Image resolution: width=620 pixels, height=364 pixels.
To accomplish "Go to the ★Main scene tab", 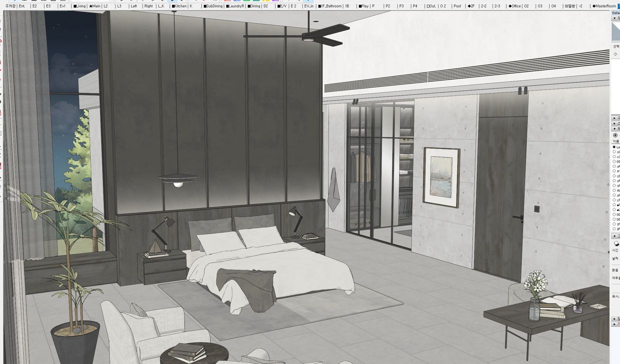I will coord(94,6).
